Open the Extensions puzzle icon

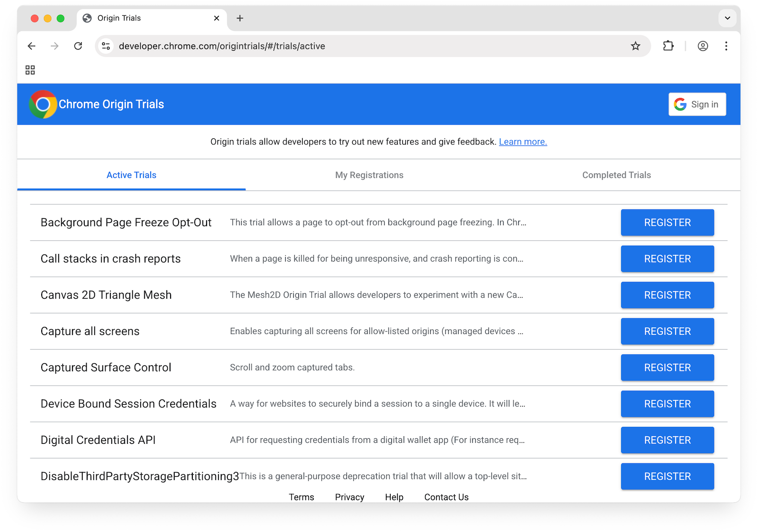[x=668, y=46]
